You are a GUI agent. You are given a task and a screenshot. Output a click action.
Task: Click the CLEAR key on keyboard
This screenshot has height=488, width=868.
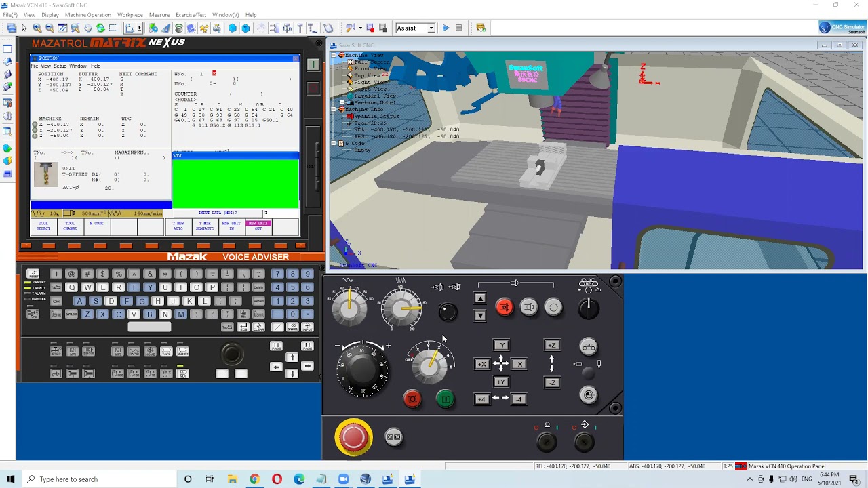point(258,327)
